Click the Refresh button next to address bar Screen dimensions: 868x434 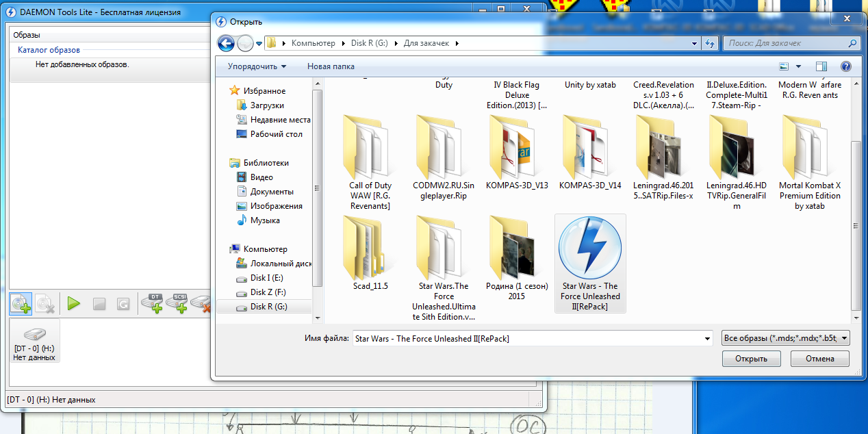click(x=711, y=43)
